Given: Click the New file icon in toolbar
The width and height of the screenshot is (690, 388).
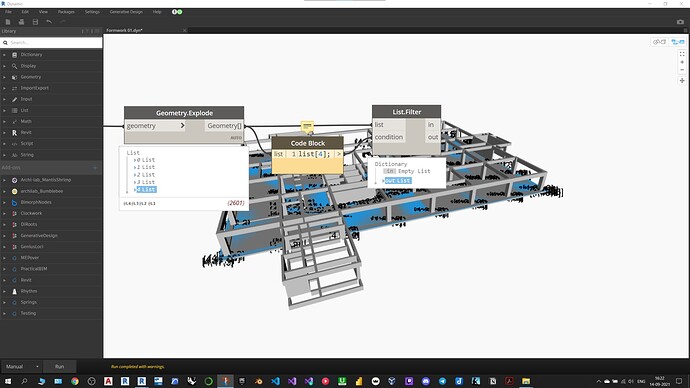Looking at the screenshot, I should [7, 22].
